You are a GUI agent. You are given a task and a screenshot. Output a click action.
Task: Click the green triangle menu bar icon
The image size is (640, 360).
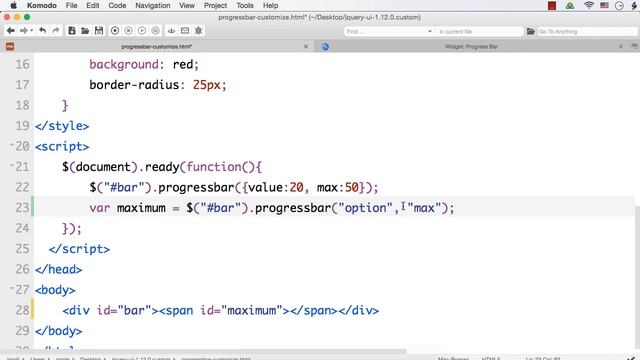(570, 6)
